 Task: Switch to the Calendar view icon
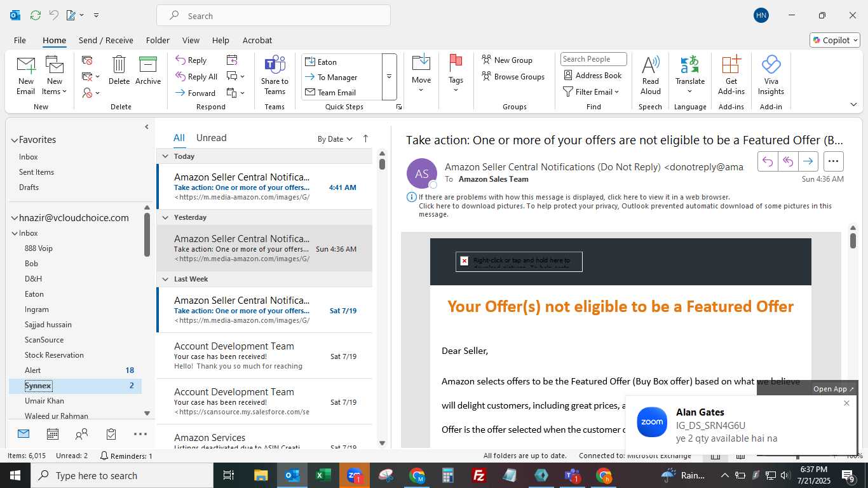click(x=53, y=434)
